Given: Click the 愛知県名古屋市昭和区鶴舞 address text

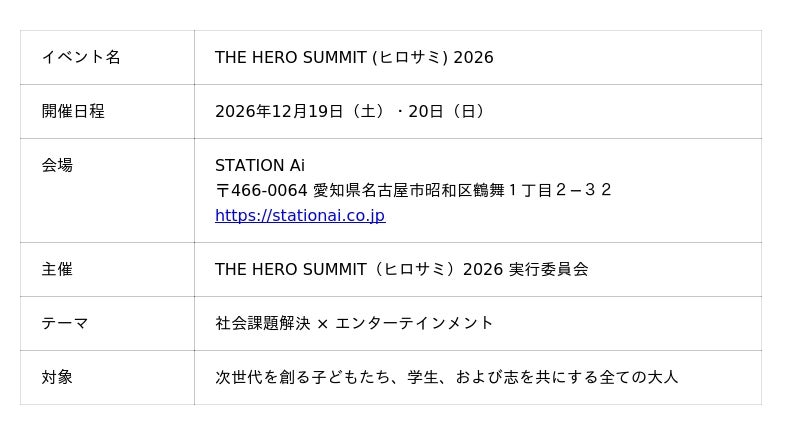Looking at the screenshot, I should coord(410,190).
